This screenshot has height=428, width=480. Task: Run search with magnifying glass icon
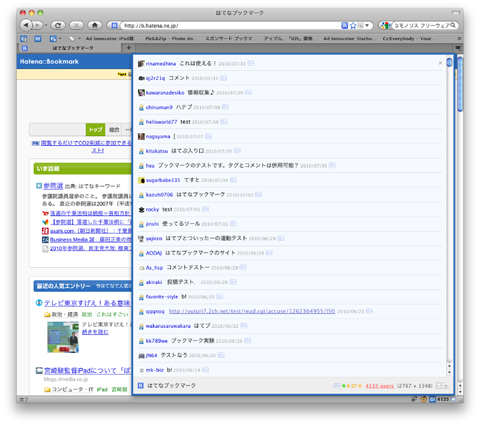pos(453,25)
